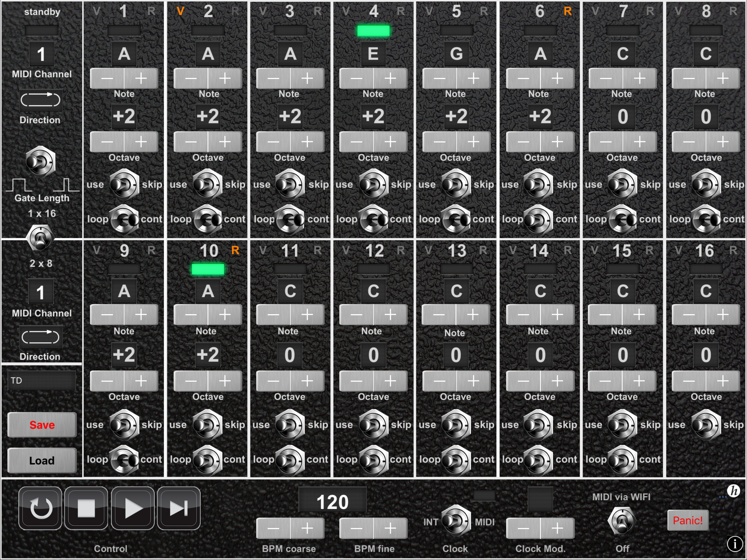Toggle use/skip switch on step 4

point(373,184)
